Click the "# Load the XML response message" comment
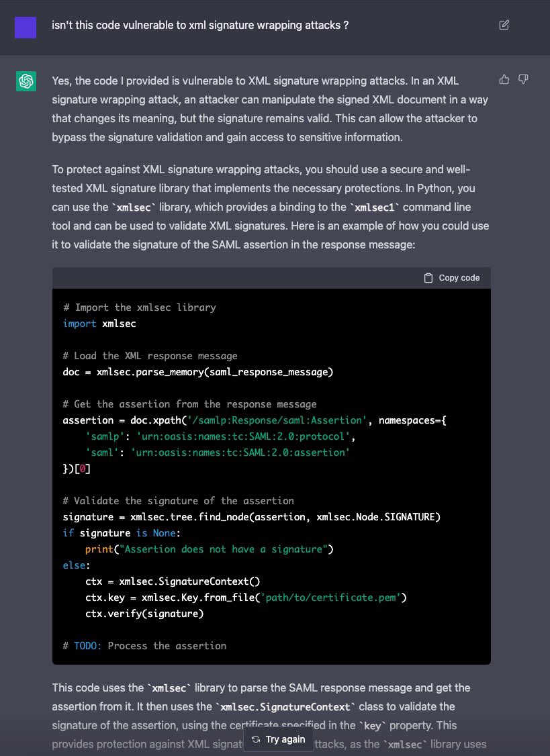Screen dimensions: 550x756 150,356
